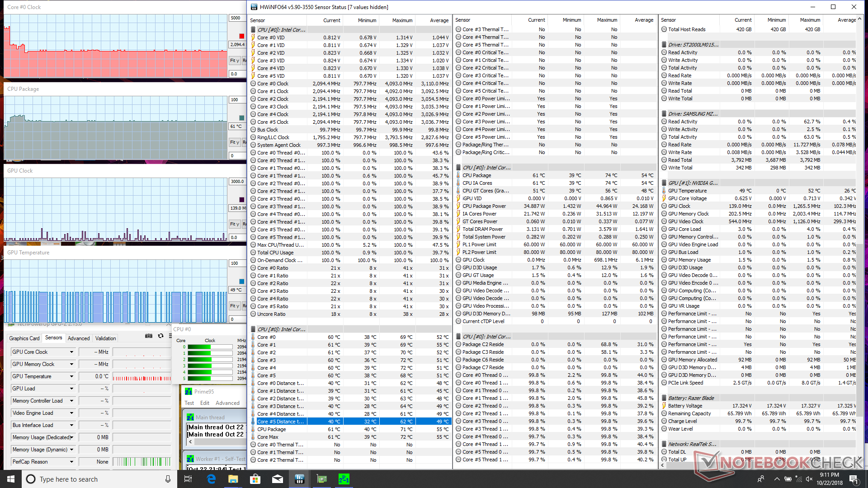Image resolution: width=868 pixels, height=488 pixels.
Task: Open the GPU Core Clock dropdown in GPU-Z
Action: tap(71, 352)
